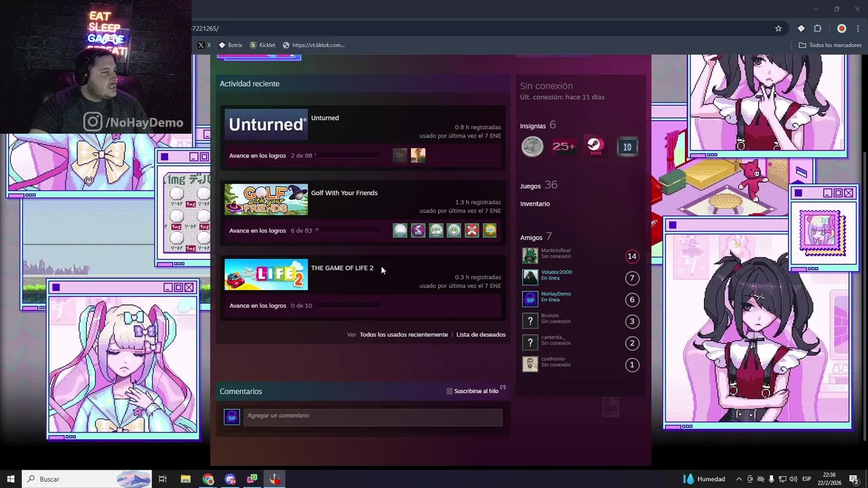Screen dimensions: 868x488
Task: Open 'Todos los marcadores' bookmarks folder
Action: click(x=830, y=45)
